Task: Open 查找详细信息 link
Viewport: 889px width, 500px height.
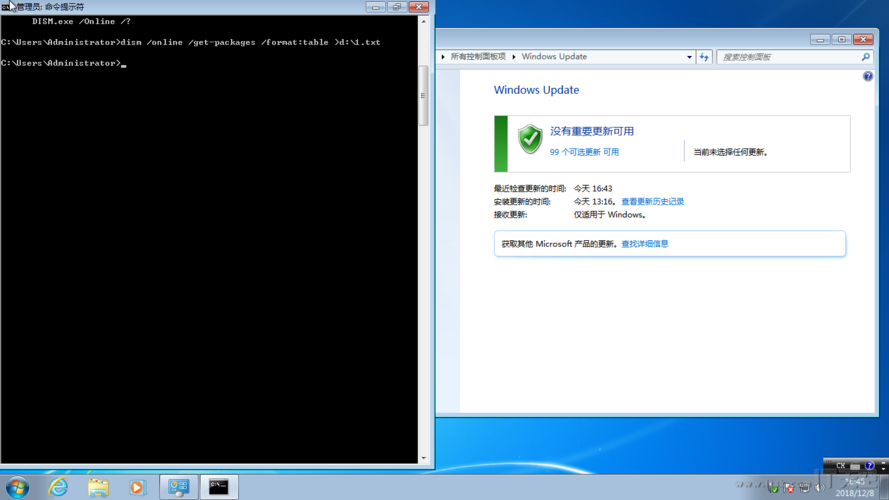Action: click(x=645, y=244)
